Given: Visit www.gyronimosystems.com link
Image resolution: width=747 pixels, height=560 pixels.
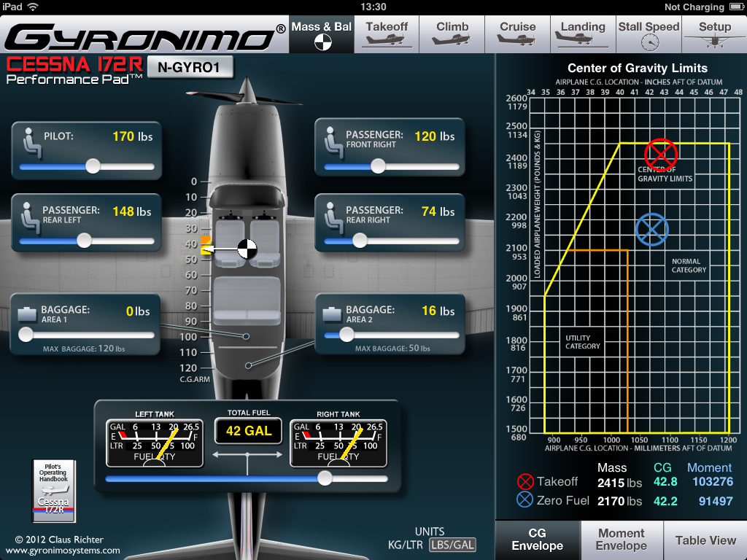Looking at the screenshot, I should 63,551.
